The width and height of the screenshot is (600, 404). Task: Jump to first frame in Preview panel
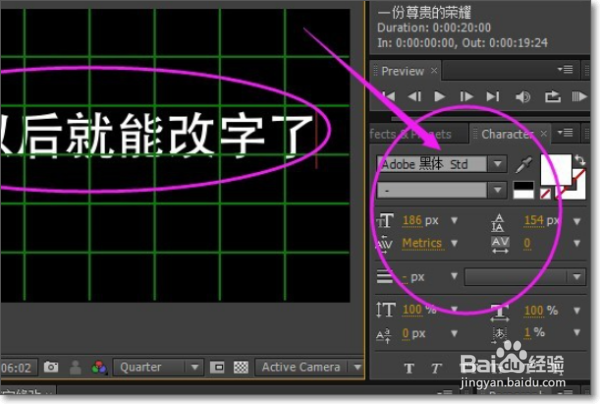tap(389, 97)
